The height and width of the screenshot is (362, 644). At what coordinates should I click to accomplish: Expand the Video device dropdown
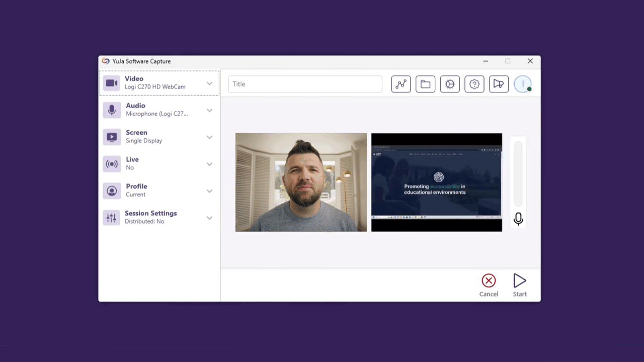coord(209,83)
